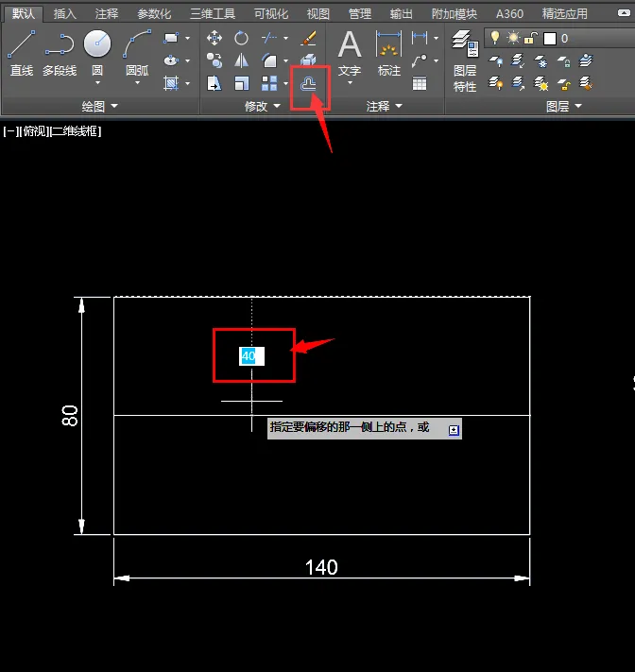Image resolution: width=635 pixels, height=672 pixels.
Task: Open the 可视化 ribbon tab
Action: pos(271,14)
